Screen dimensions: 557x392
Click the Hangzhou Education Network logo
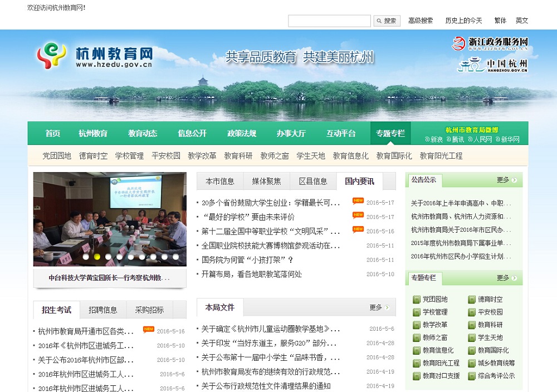tap(95, 57)
